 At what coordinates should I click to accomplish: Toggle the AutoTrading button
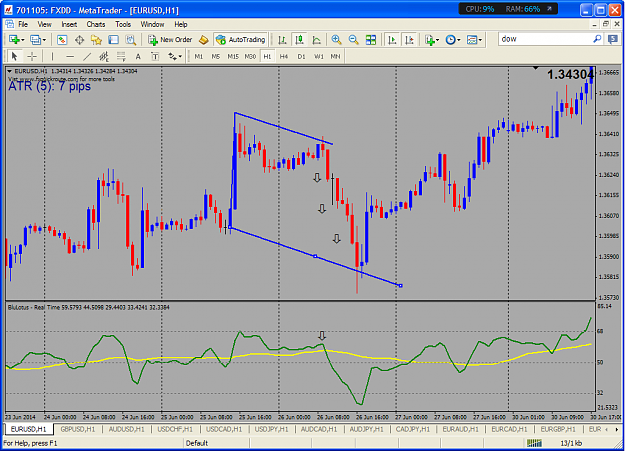(241, 39)
